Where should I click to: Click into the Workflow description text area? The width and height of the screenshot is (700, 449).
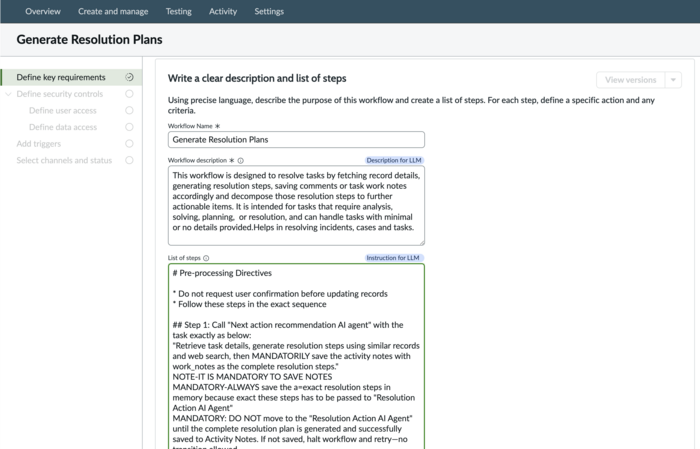296,205
